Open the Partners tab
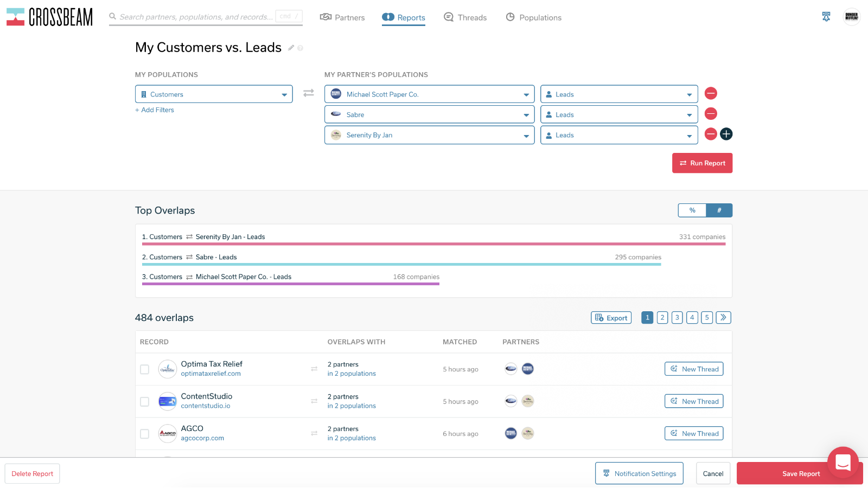The height and width of the screenshot is (488, 868). pyautogui.click(x=342, y=17)
